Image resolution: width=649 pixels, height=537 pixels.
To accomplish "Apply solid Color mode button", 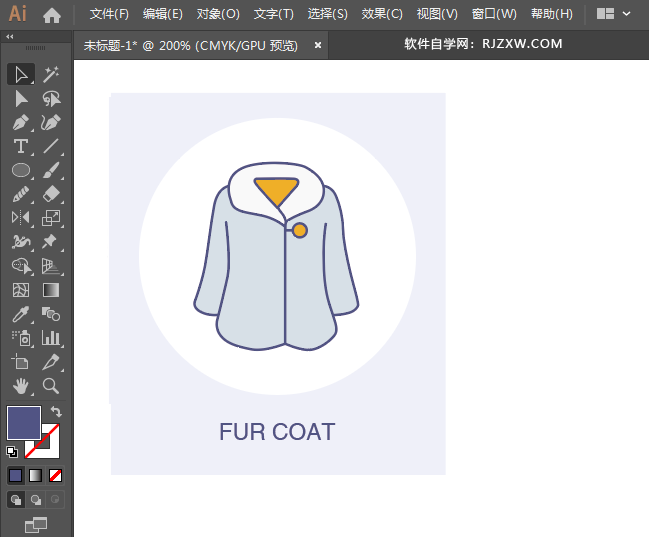I will click(16, 475).
